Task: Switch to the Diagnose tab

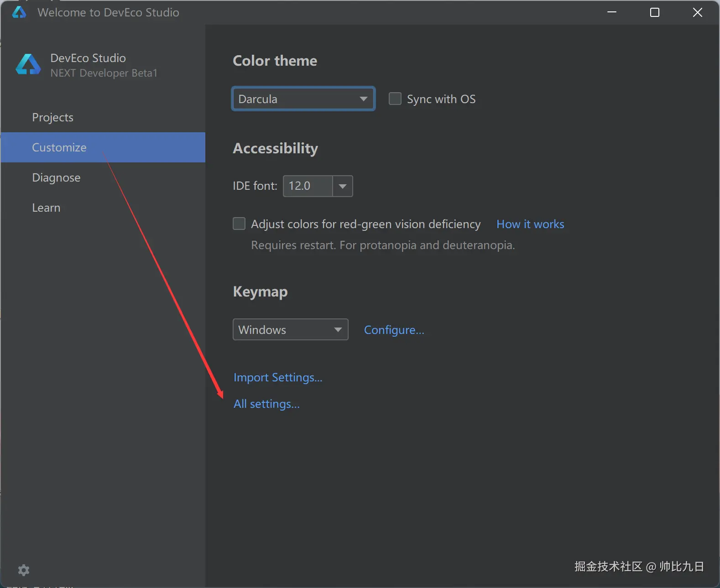Action: click(x=56, y=177)
